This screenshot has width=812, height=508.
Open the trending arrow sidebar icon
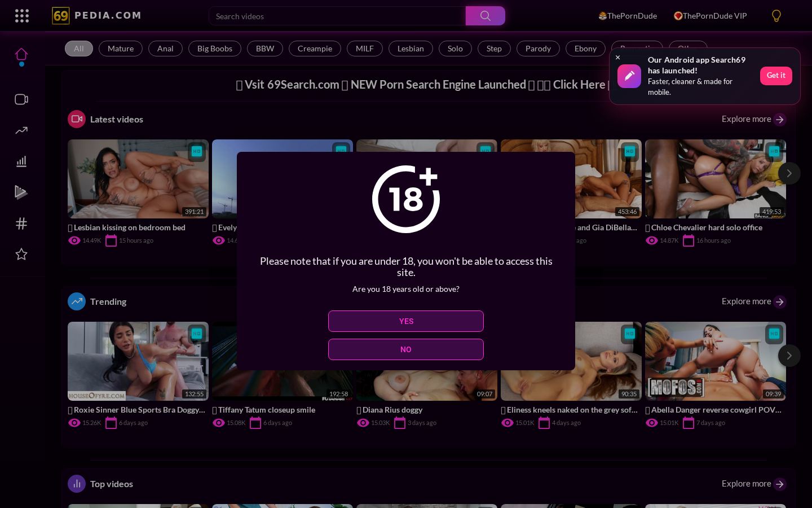point(21,130)
